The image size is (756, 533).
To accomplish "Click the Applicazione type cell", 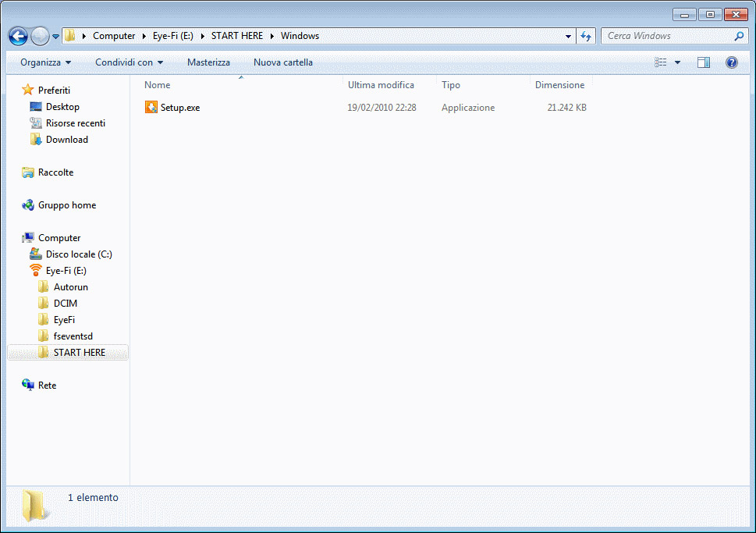I will click(x=468, y=108).
